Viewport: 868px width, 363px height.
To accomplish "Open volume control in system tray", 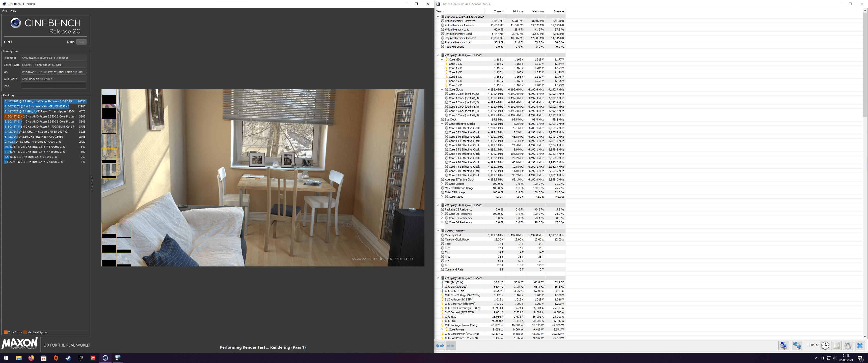I will pos(835,358).
